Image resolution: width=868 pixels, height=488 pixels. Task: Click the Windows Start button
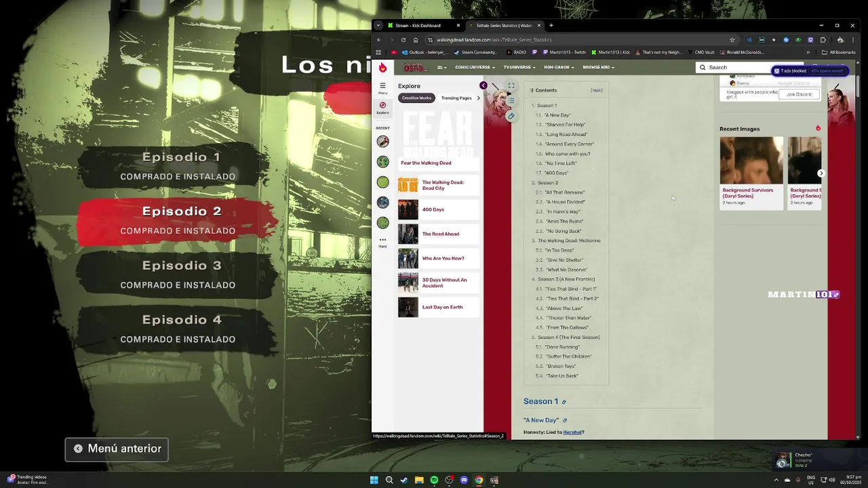tap(374, 480)
